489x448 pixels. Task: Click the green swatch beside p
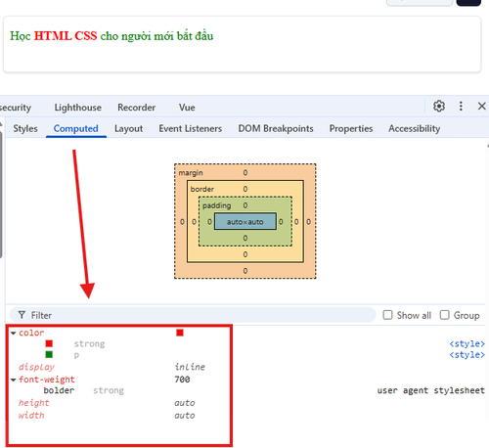(x=49, y=354)
